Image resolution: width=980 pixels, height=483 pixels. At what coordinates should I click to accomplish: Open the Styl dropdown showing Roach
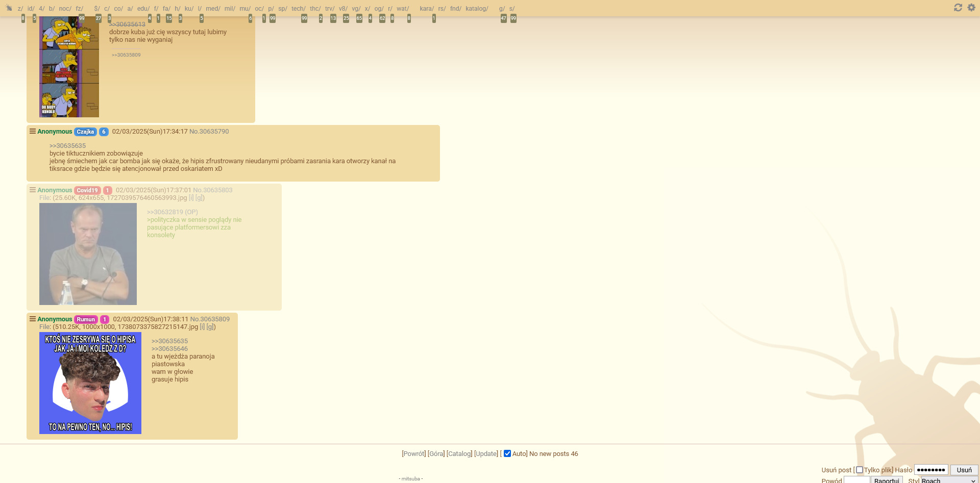click(949, 480)
